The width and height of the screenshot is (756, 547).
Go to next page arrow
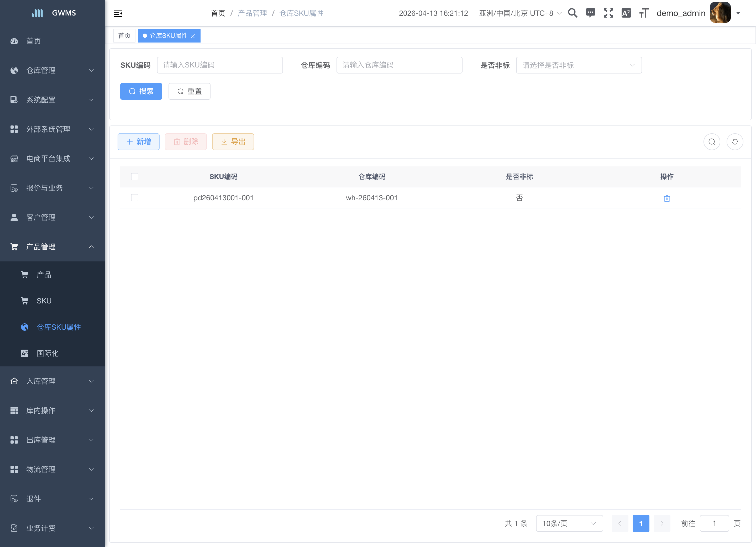(x=662, y=523)
